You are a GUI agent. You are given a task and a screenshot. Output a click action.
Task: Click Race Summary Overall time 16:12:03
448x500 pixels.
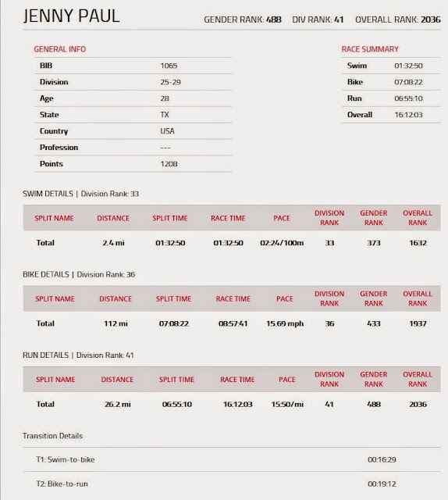tap(408, 115)
